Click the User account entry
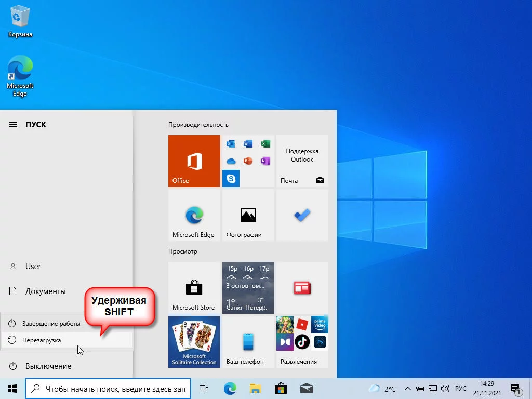This screenshot has height=399, width=532. click(x=33, y=267)
